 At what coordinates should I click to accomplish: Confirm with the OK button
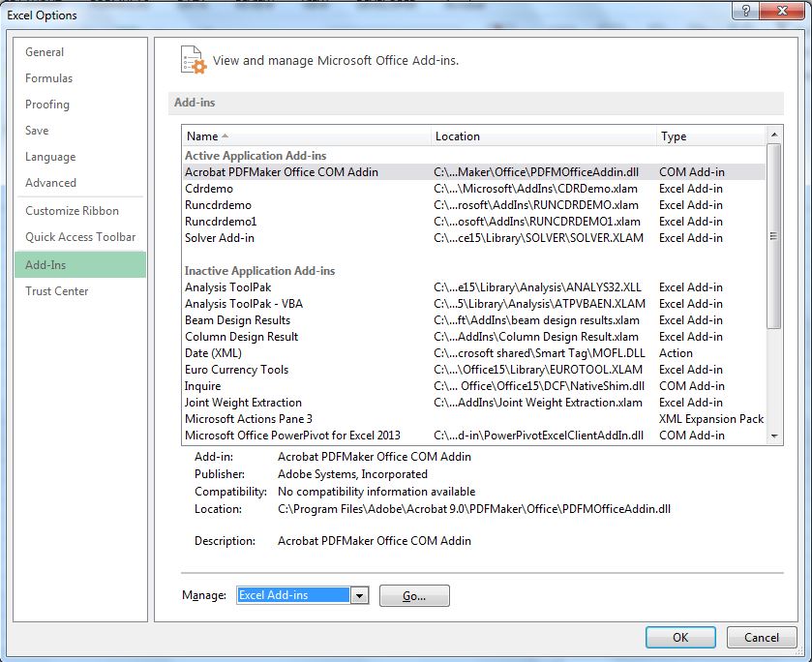680,637
